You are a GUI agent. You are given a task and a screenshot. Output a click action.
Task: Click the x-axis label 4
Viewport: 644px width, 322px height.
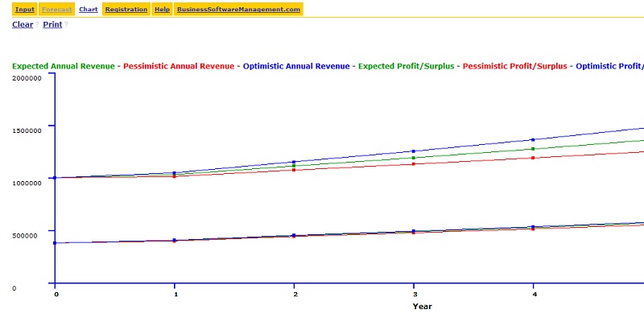tap(535, 294)
